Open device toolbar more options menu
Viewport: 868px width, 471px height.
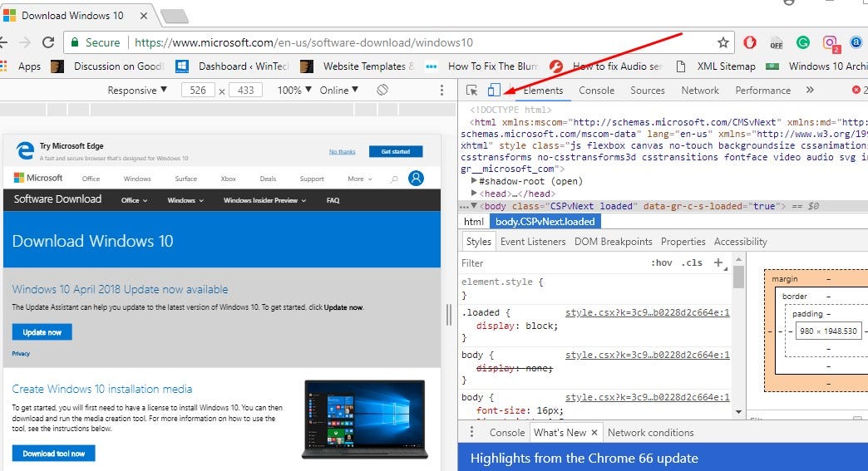coord(441,90)
